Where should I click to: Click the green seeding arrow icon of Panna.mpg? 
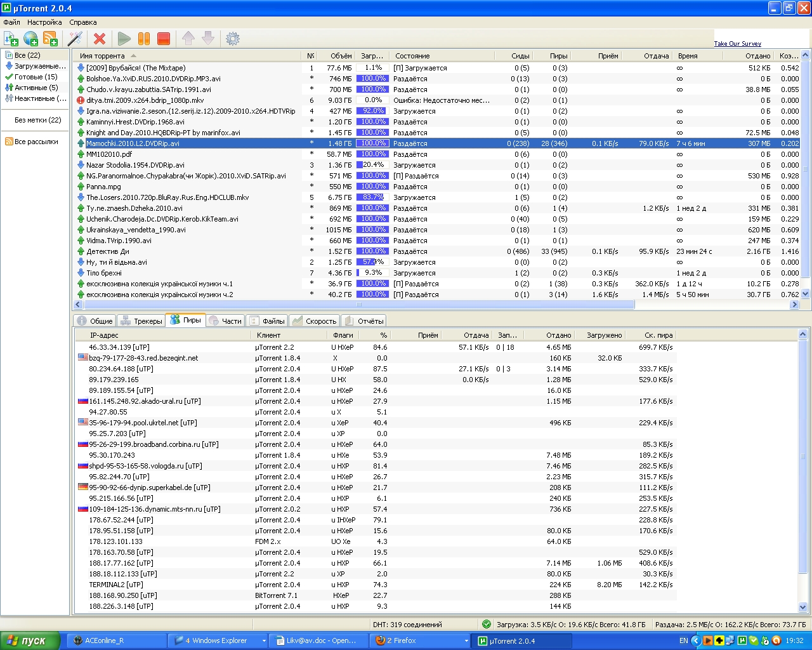click(81, 187)
